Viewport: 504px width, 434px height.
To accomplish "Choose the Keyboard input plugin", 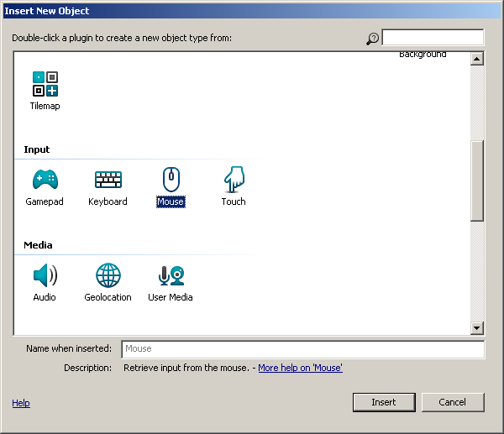I will [108, 180].
